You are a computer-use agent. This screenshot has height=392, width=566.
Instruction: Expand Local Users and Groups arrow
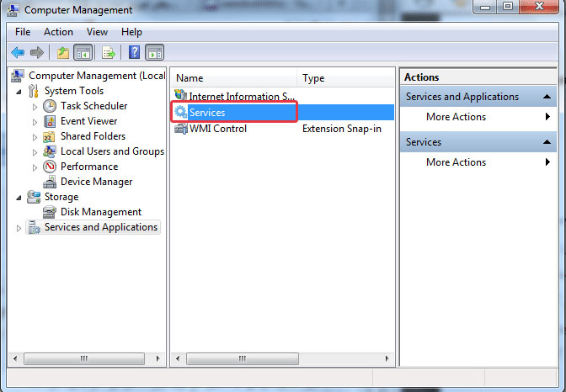(35, 152)
